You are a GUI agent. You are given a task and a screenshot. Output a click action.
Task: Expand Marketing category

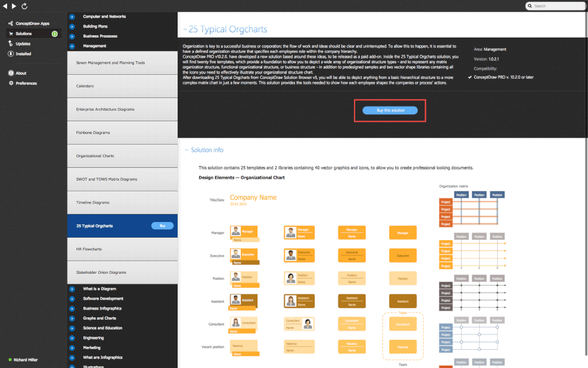[x=72, y=348]
